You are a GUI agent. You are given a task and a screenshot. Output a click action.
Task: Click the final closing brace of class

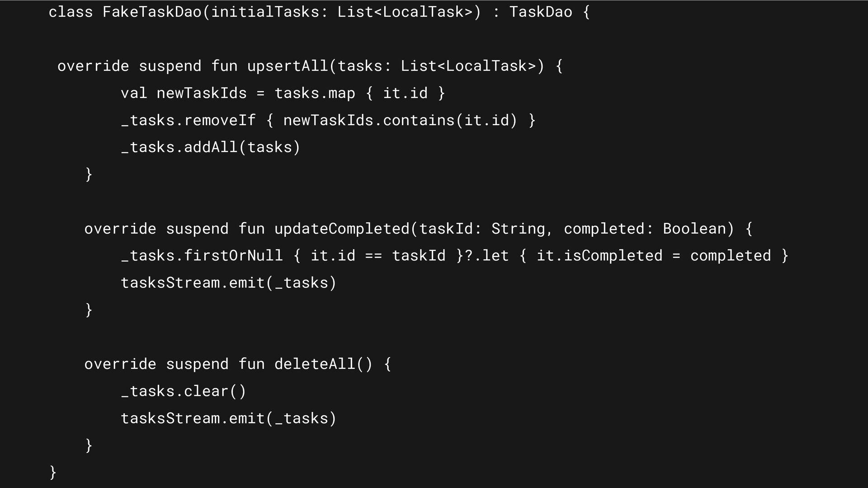click(x=53, y=473)
